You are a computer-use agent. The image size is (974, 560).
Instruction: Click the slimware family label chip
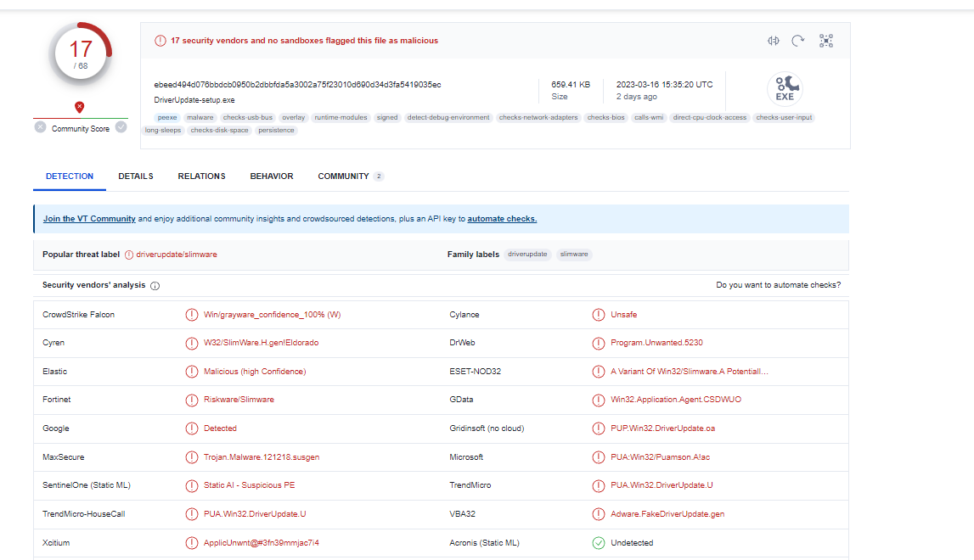tap(574, 255)
